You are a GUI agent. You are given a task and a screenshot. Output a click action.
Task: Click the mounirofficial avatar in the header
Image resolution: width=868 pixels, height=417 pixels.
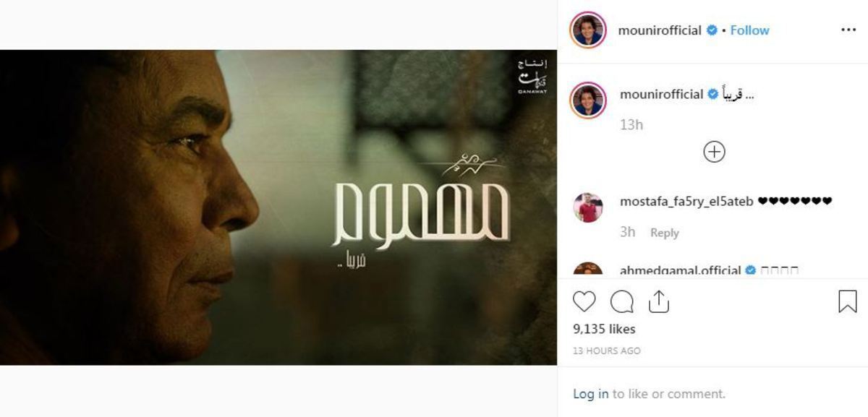click(588, 30)
